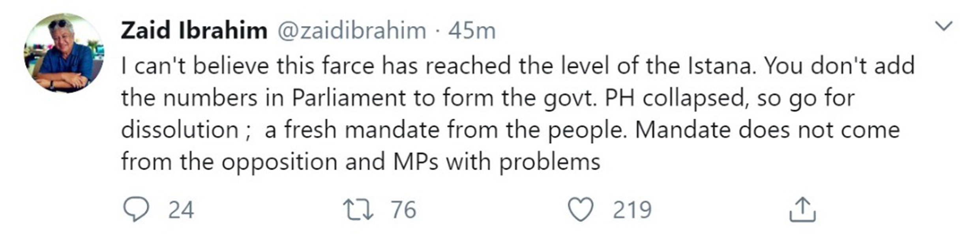Open the share upload arrow icon
980x237 pixels.
(802, 210)
